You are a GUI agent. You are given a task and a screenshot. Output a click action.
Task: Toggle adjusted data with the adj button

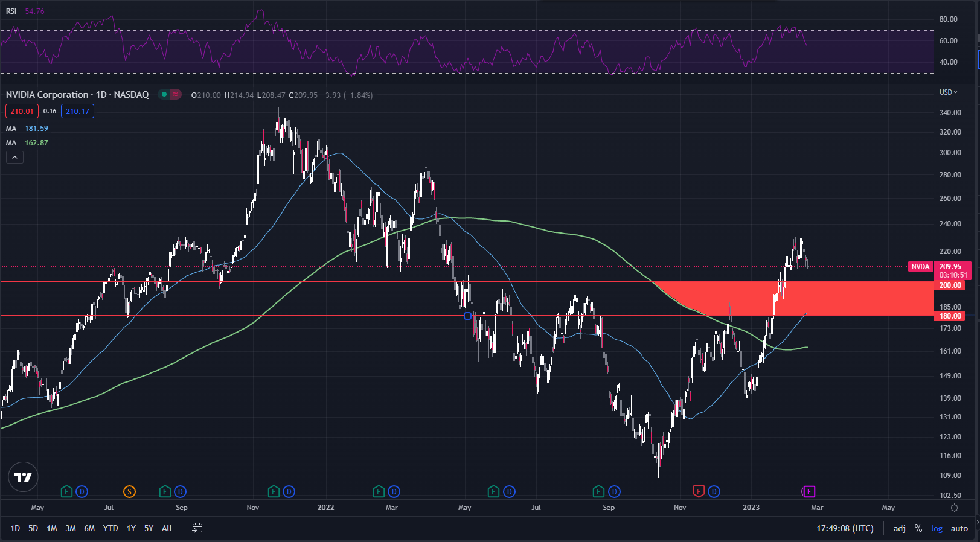tap(899, 528)
